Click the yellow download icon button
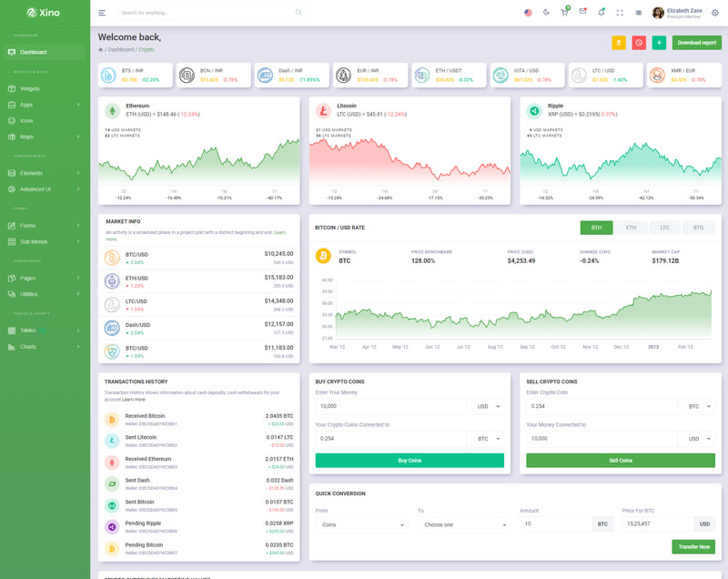Viewport: 728px width, 579px height. [x=619, y=43]
